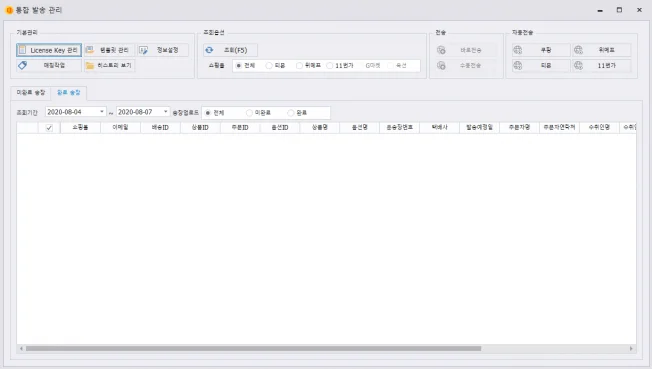Sort by the 주문자연락처 column header
This screenshot has height=369, width=652.
(x=559, y=128)
